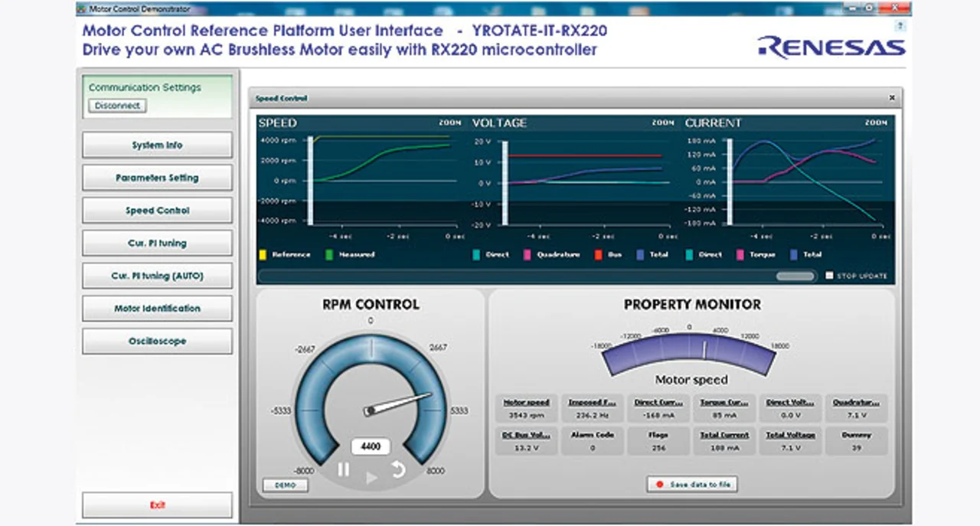Select the Total Current property label
This screenshot has height=526, width=980.
click(x=724, y=435)
